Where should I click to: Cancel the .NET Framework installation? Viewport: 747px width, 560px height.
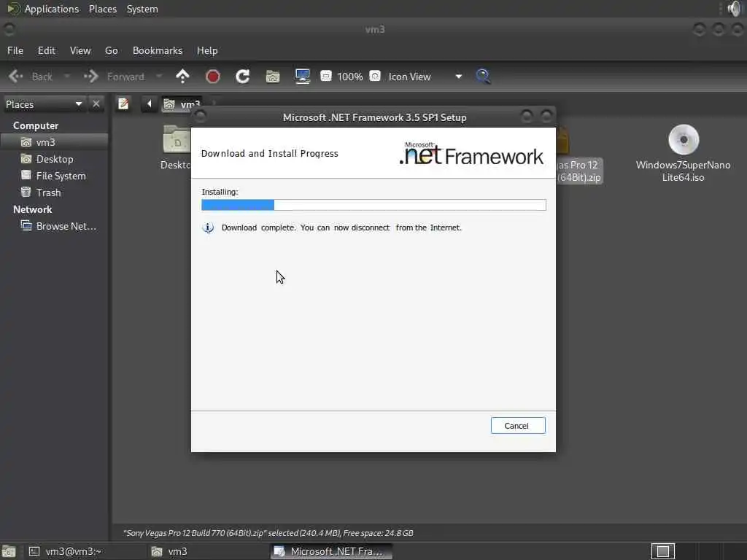[518, 426]
